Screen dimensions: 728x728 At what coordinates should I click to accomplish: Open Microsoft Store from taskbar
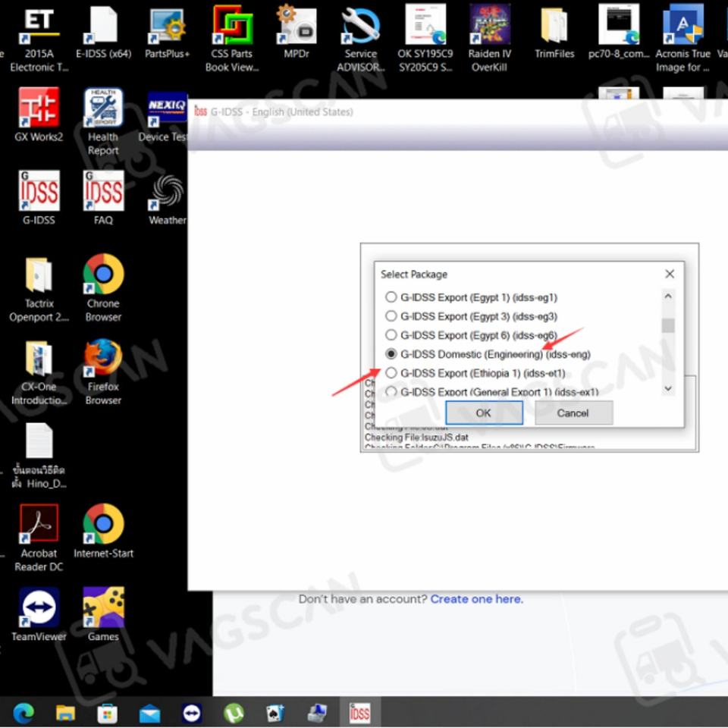pyautogui.click(x=107, y=712)
